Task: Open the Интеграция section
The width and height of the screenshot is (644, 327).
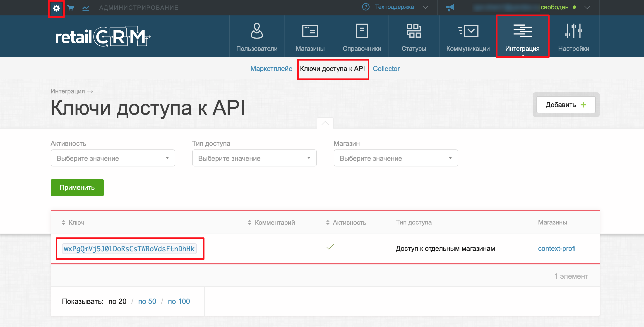Action: pyautogui.click(x=522, y=37)
